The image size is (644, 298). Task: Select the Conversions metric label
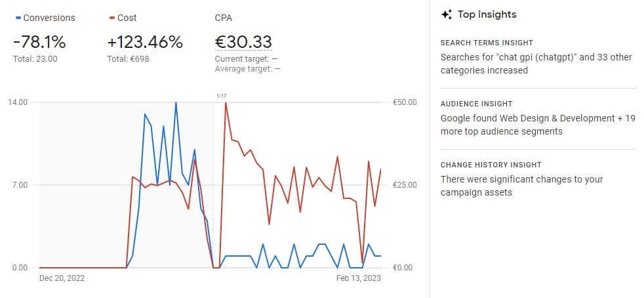click(49, 18)
